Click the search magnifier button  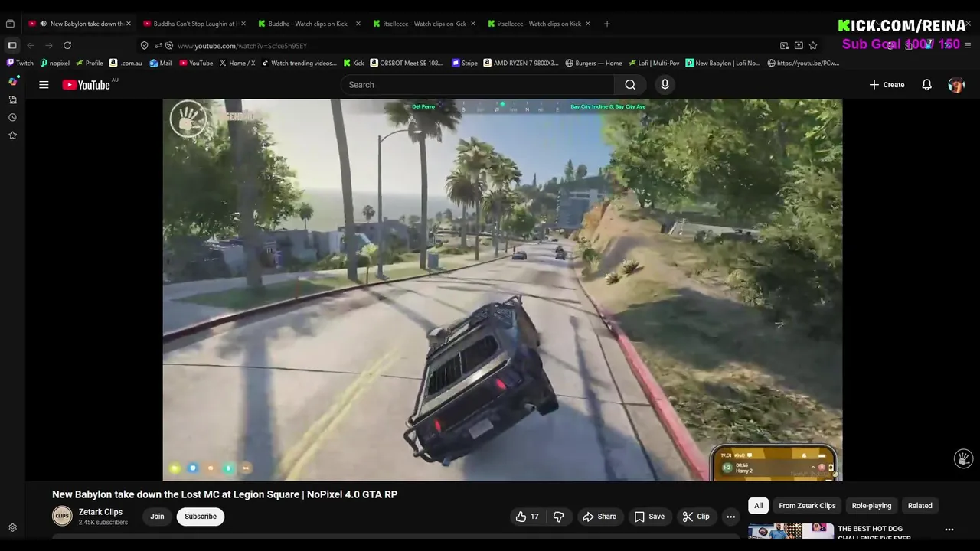(630, 85)
